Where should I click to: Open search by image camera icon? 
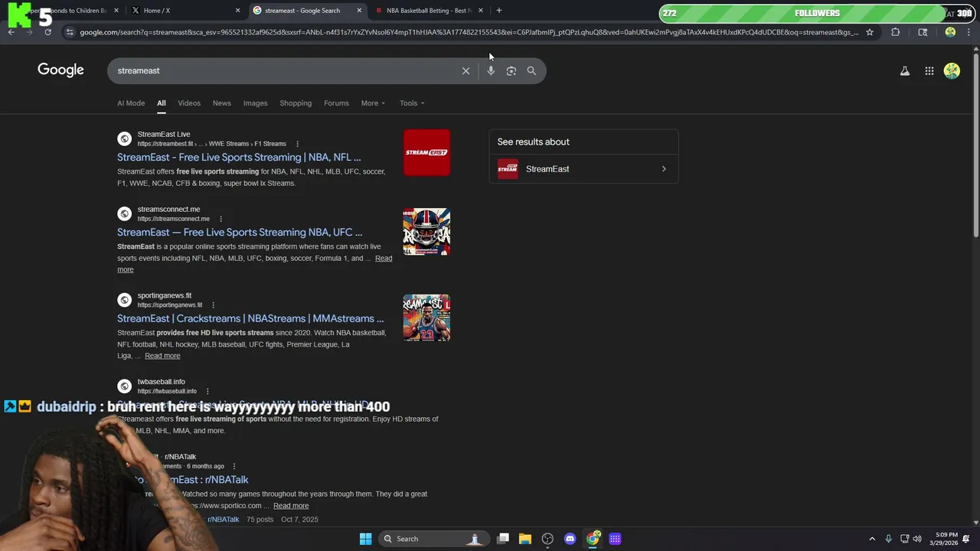point(511,70)
